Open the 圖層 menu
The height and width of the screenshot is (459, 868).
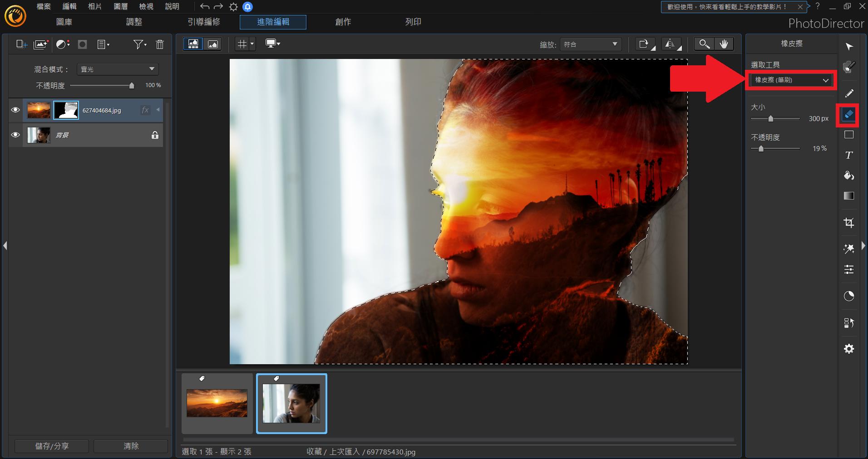[x=120, y=6]
